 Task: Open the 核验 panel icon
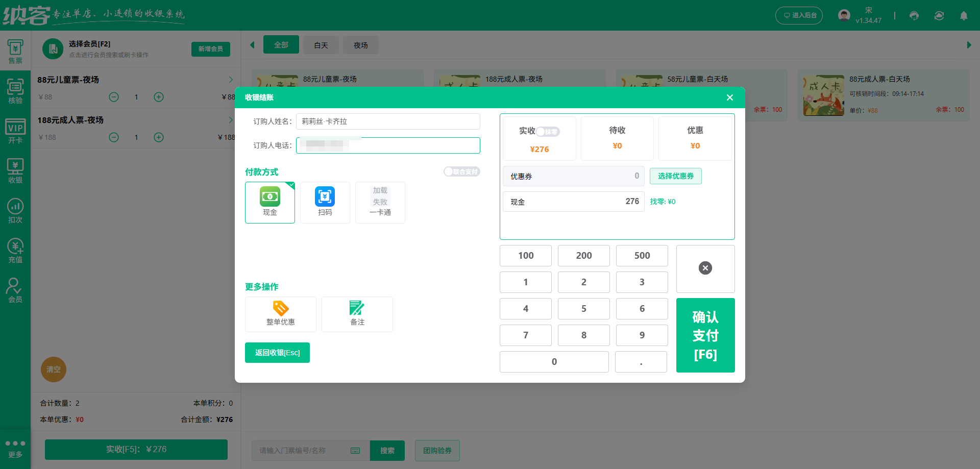click(15, 90)
